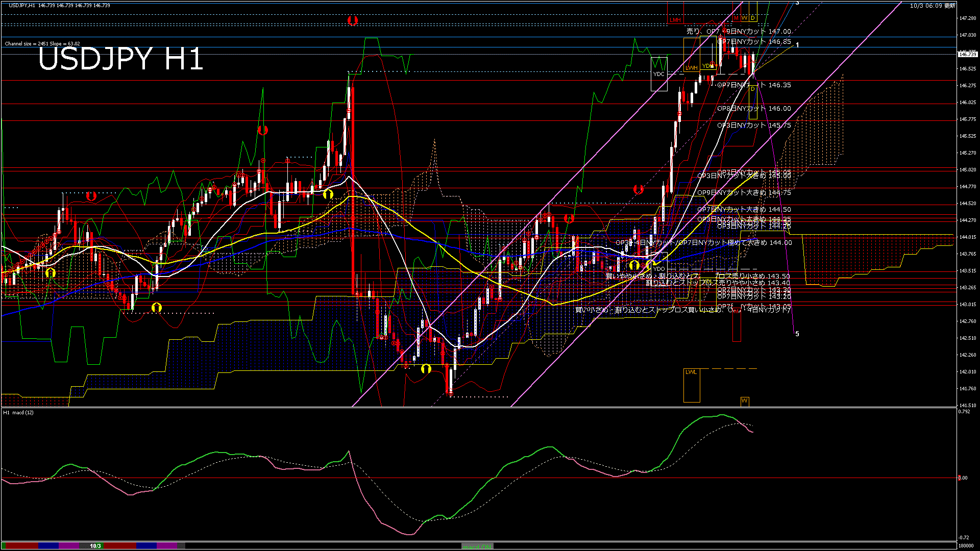The height and width of the screenshot is (551, 980).
Task: Select the LMH box label
Action: [x=675, y=20]
